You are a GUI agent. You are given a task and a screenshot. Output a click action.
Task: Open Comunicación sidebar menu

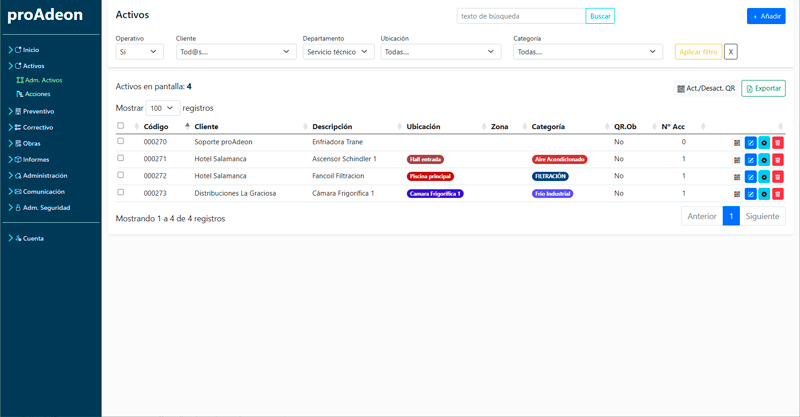36,191
